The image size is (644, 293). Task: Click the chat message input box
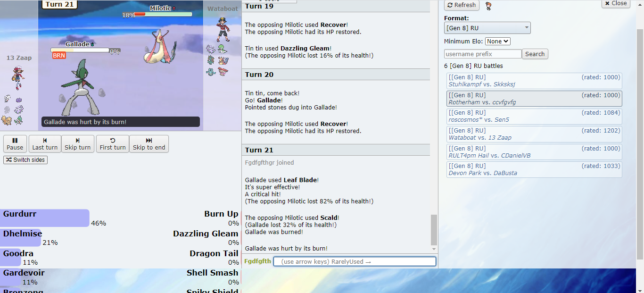tap(355, 261)
